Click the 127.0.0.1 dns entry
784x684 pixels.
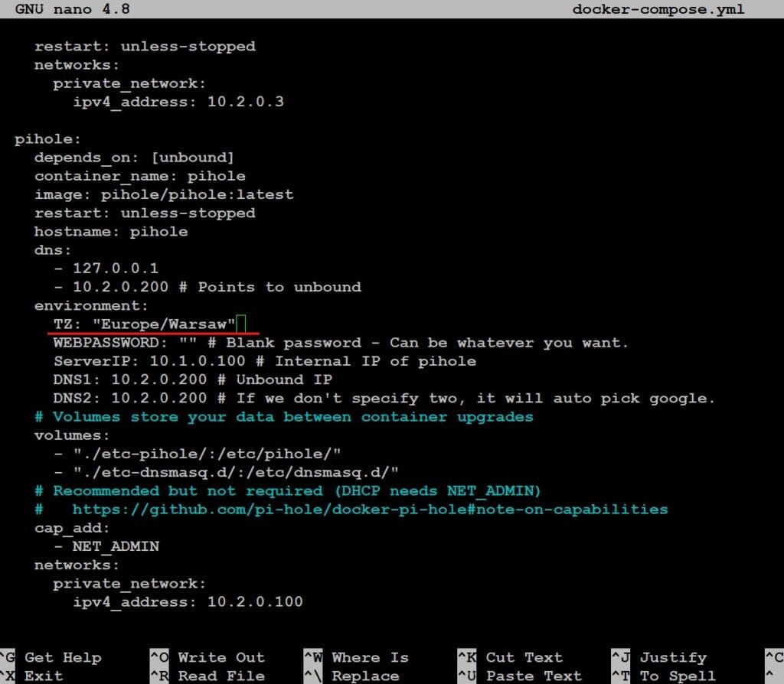click(x=106, y=269)
